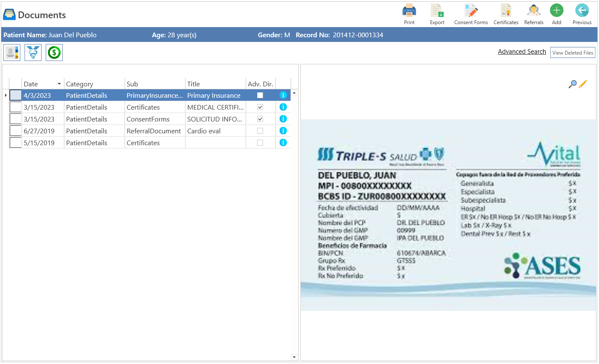The image size is (599, 364).
Task: Click the MEDICAL CERTIFI... title
Action: (x=216, y=107)
